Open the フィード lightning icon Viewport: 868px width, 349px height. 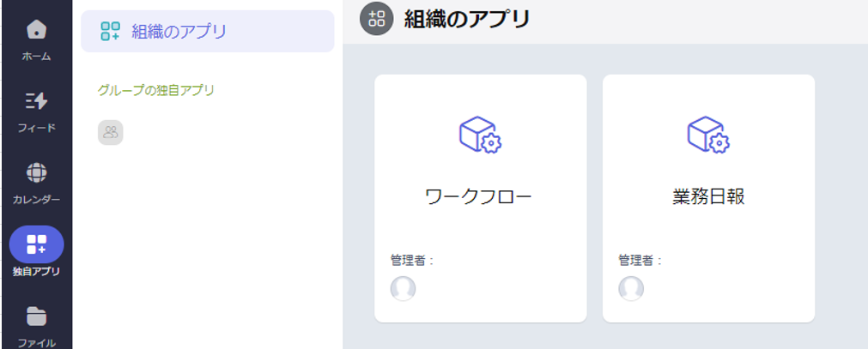[x=37, y=101]
